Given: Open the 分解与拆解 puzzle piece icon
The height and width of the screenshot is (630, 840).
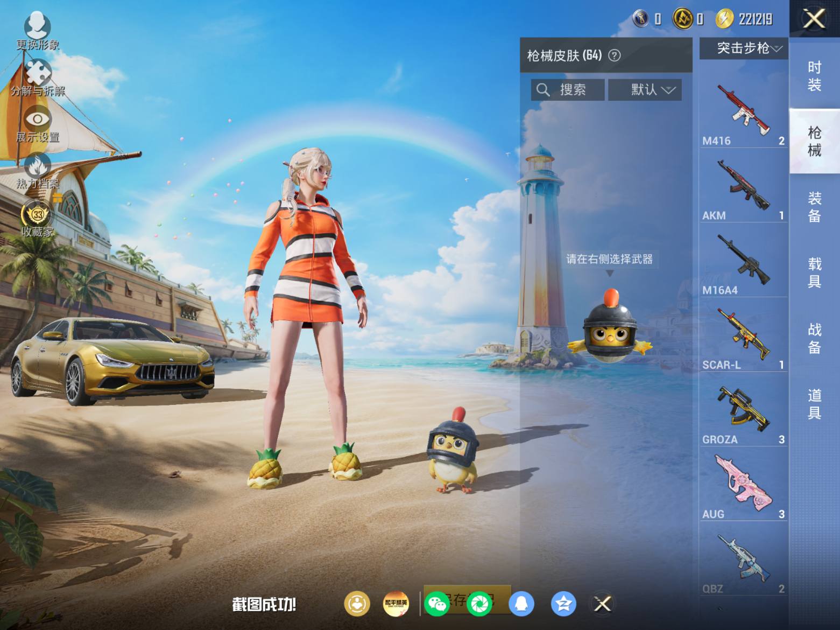Looking at the screenshot, I should tap(38, 77).
